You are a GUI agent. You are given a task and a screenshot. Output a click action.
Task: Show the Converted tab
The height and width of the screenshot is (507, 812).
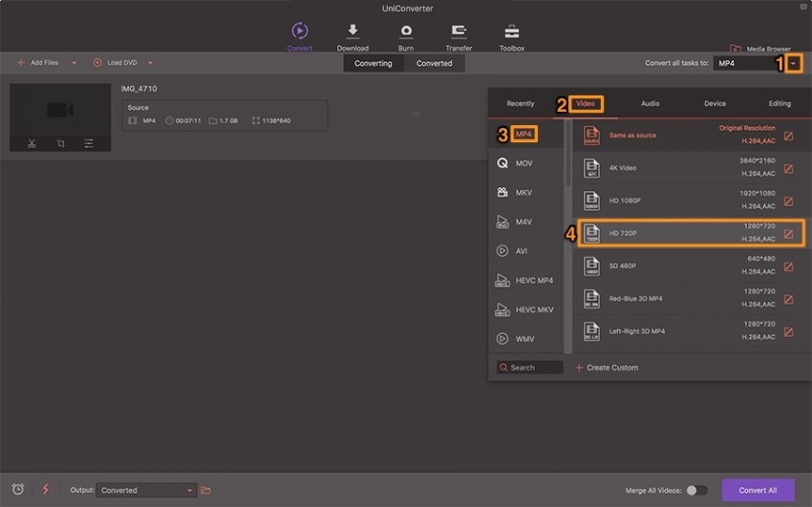(434, 63)
